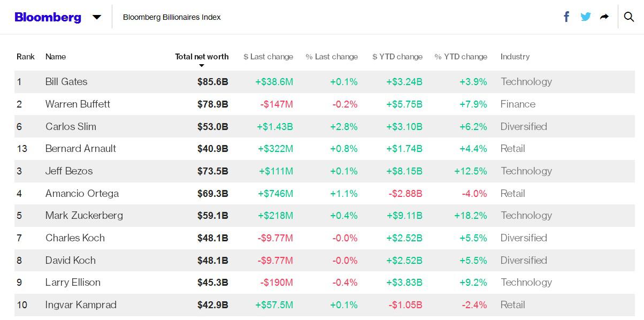Open Ingvar Kamprad's profile
This screenshot has height=320, width=644.
tap(81, 305)
